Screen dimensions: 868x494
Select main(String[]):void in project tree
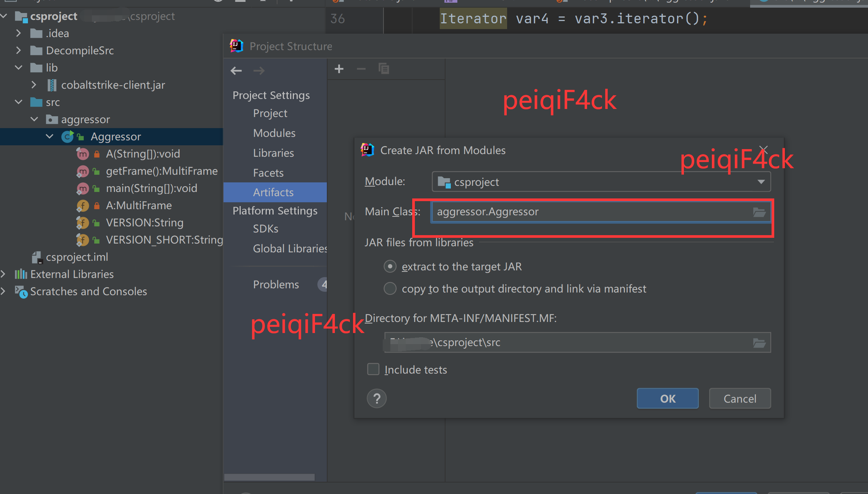coord(152,188)
